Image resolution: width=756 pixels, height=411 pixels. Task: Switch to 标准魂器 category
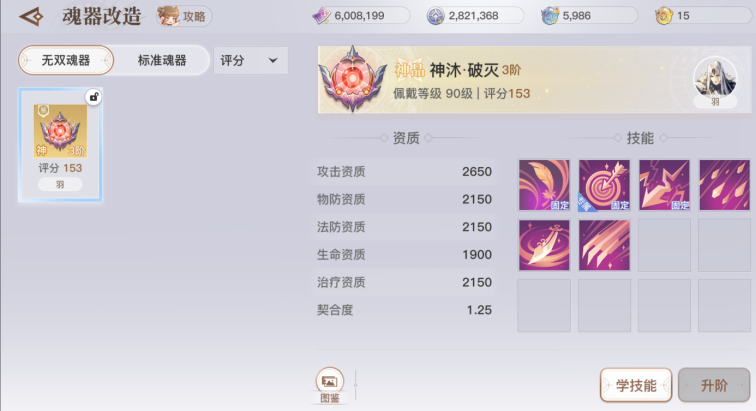[162, 60]
